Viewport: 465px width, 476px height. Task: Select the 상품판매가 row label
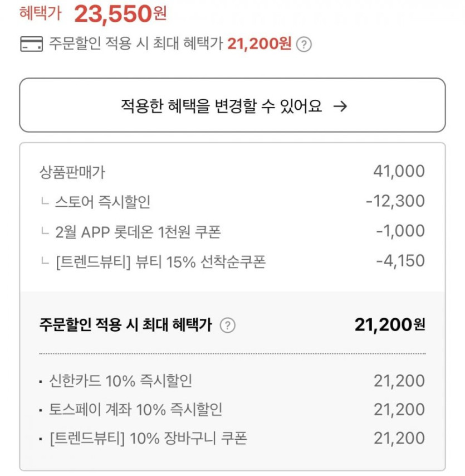72,172
